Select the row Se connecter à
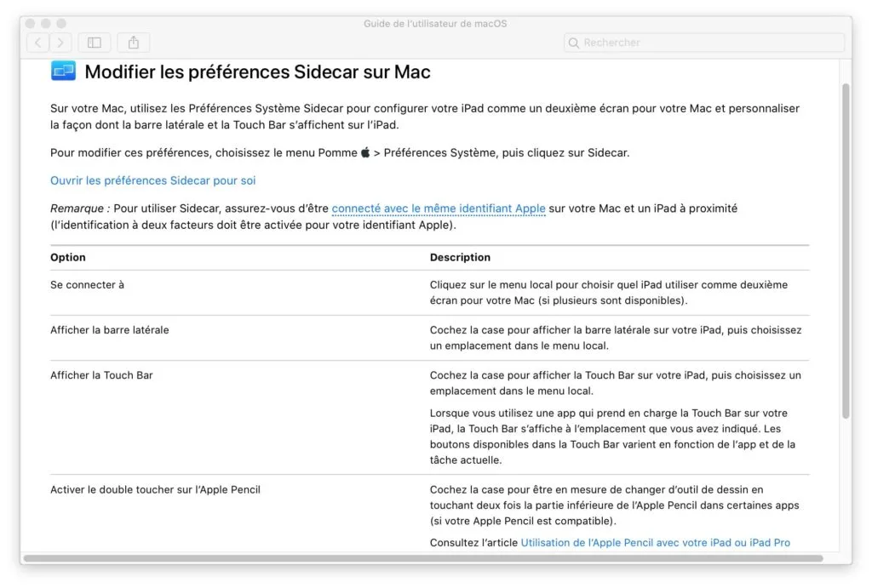The height and width of the screenshot is (588, 872). point(429,293)
